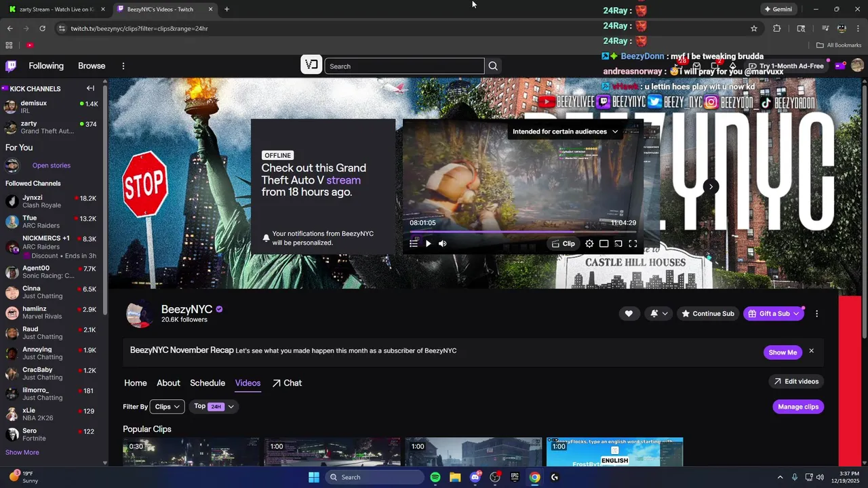Click the Browse nav link
Viewport: 868px width, 488px height.
coord(92,66)
